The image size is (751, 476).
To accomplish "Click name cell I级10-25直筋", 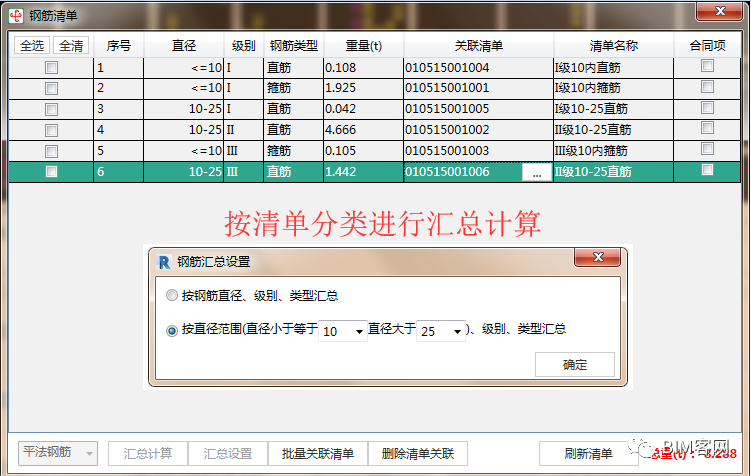I will click(614, 110).
